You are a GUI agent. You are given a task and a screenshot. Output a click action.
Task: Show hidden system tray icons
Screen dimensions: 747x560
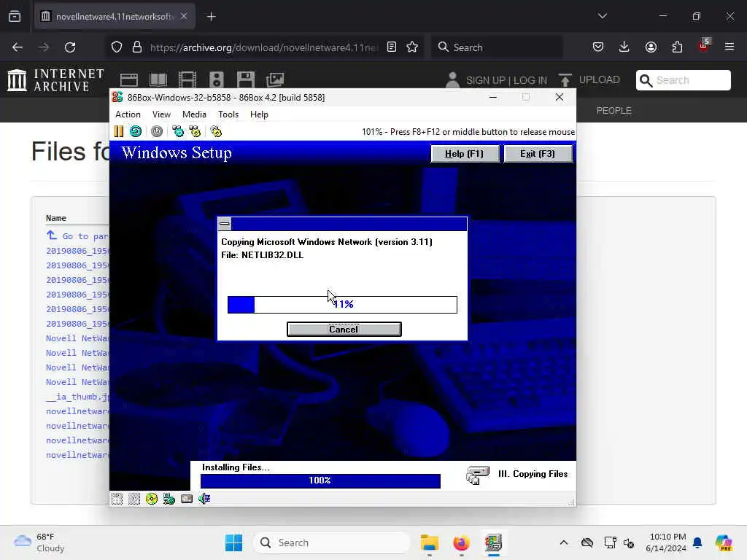[x=564, y=542]
